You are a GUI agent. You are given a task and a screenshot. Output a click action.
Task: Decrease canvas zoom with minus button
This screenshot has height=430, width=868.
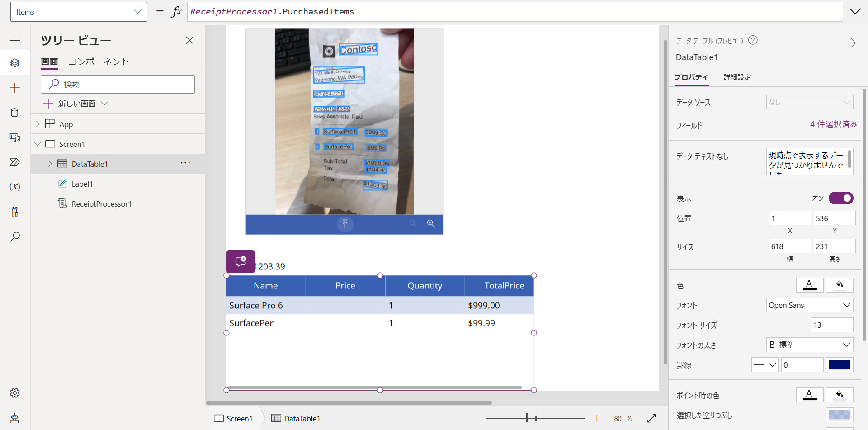click(x=473, y=418)
